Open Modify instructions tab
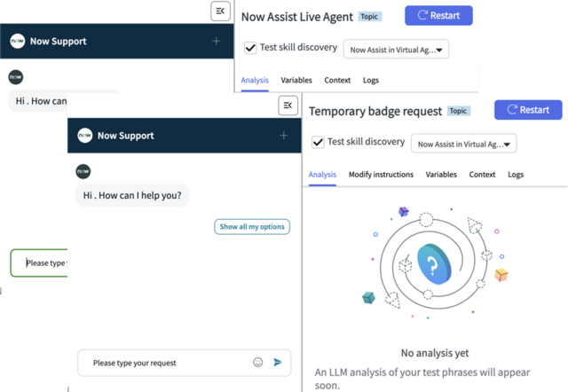 click(381, 175)
